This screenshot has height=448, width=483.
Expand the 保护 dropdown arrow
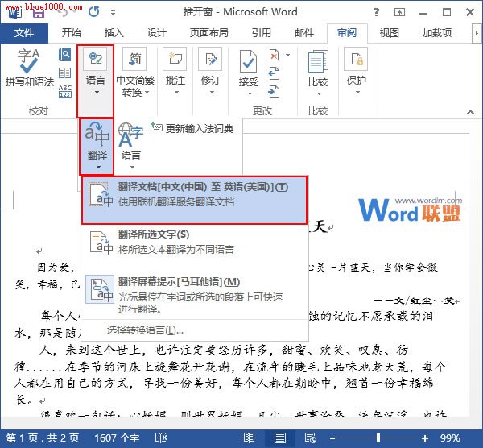(x=357, y=92)
